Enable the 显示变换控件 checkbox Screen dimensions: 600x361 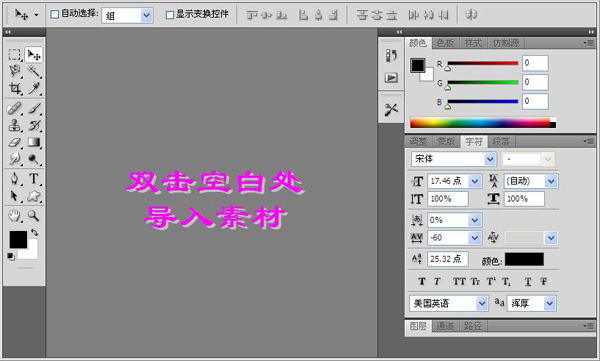(170, 15)
